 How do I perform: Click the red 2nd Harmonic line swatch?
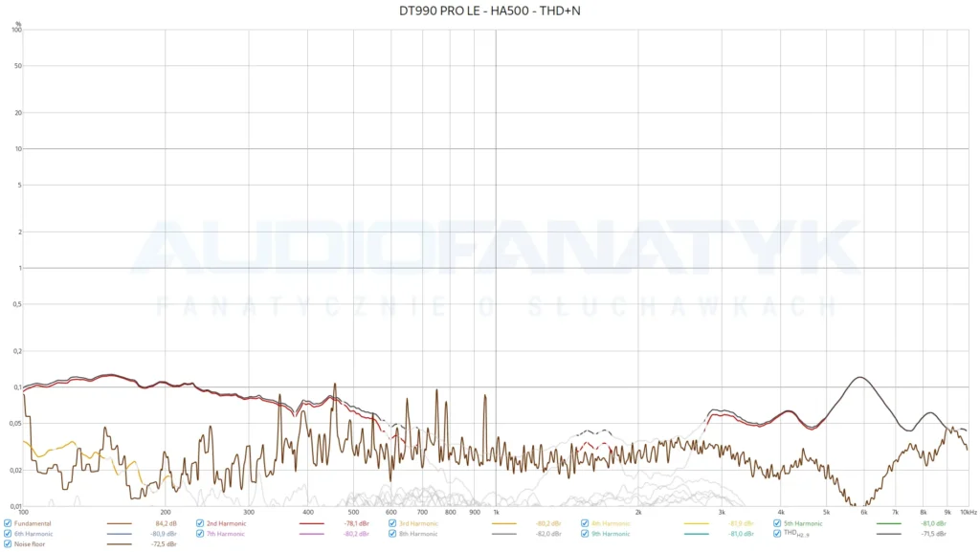coord(312,524)
